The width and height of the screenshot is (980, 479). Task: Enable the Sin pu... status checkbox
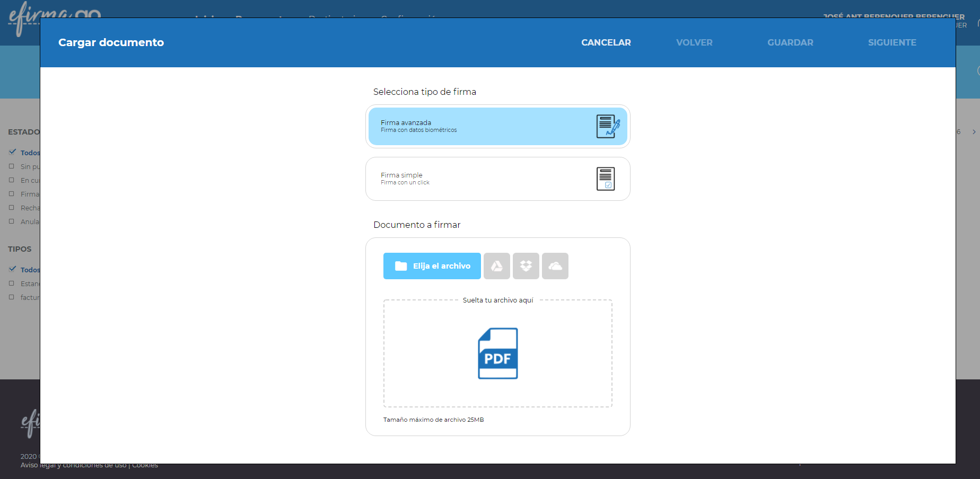(13, 166)
